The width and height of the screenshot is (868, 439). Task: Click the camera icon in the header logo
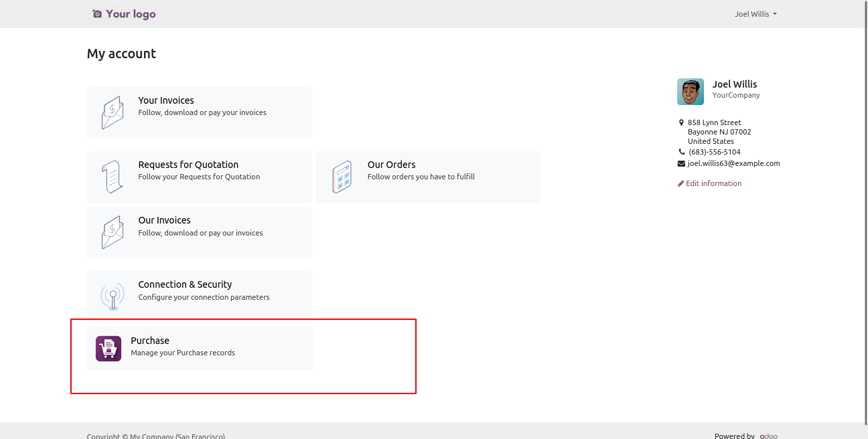pos(97,14)
